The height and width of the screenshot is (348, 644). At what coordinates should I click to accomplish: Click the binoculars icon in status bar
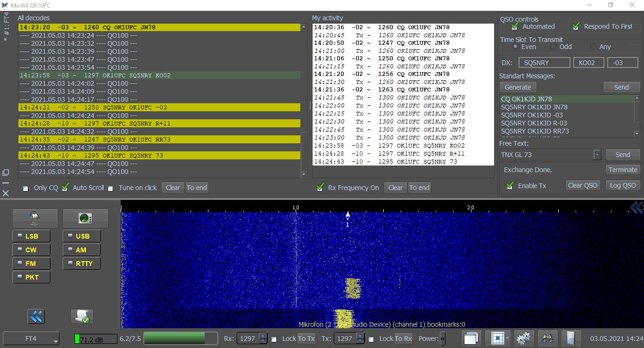coord(547,338)
